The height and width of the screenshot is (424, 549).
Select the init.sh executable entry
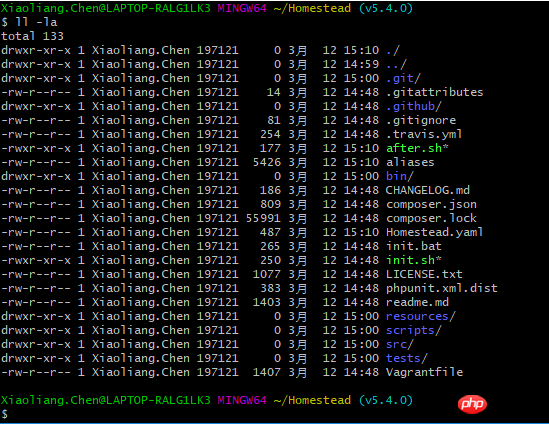click(x=414, y=260)
